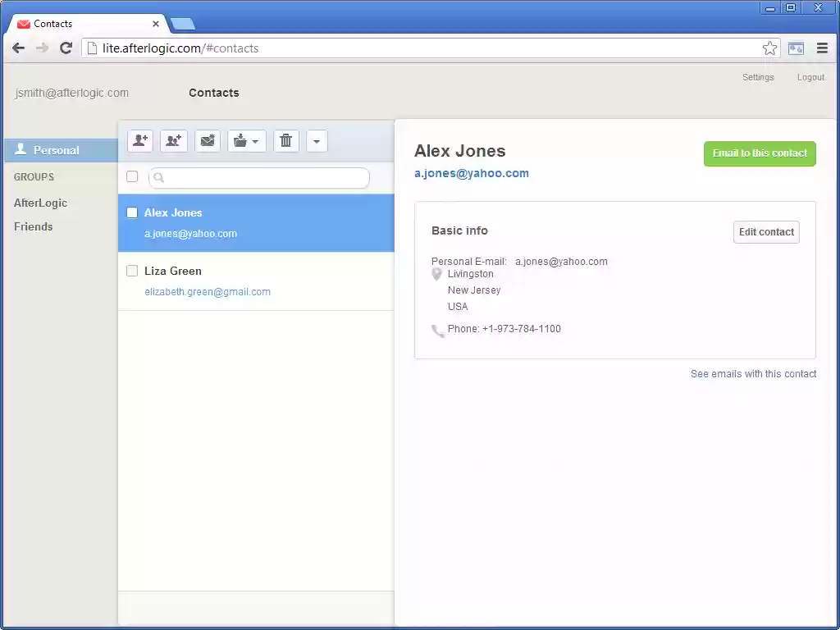
Task: Open the import/export dropdown arrow
Action: (255, 140)
